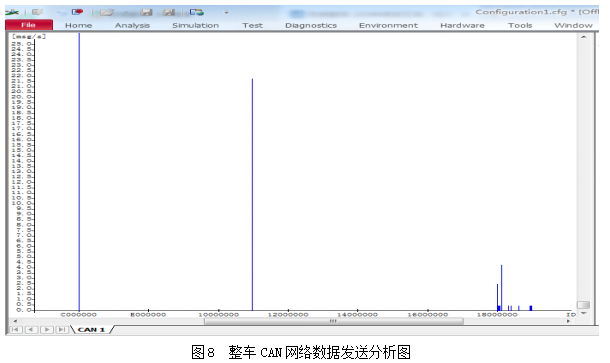This screenshot has width=610, height=363.
Task: Click the save configuration floppy disk icon
Action: coord(146,12)
